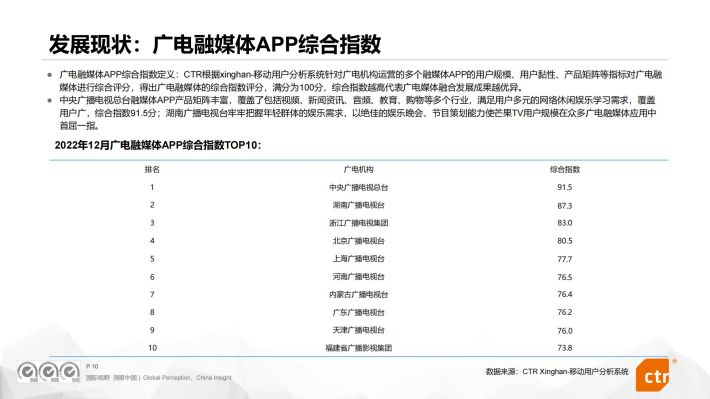Click the 数据来源 CTR Xinghan source note
The height and width of the screenshot is (399, 710).
(x=557, y=371)
